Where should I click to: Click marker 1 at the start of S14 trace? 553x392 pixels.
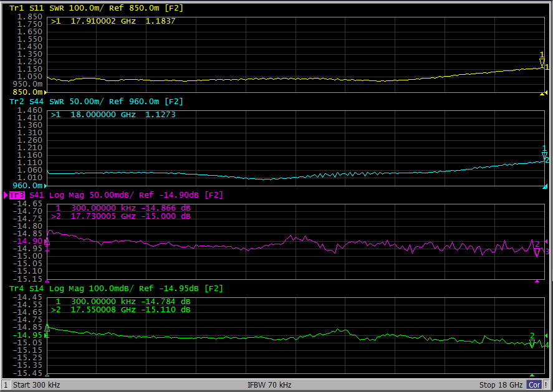[47, 328]
